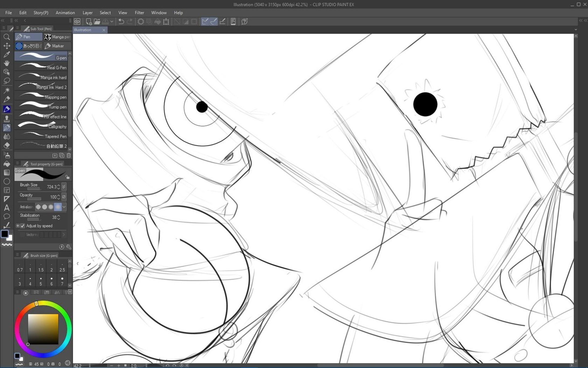Open Sub Tool panel hamburger menu

click(17, 28)
